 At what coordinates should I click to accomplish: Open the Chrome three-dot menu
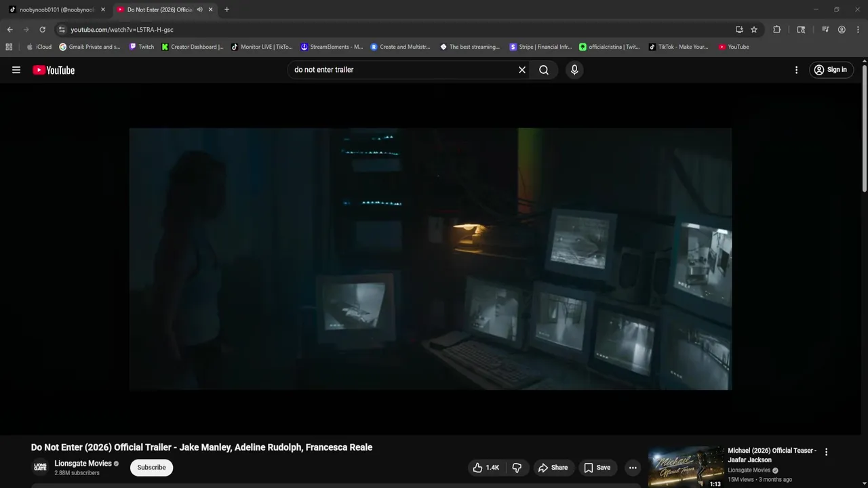click(x=858, y=30)
